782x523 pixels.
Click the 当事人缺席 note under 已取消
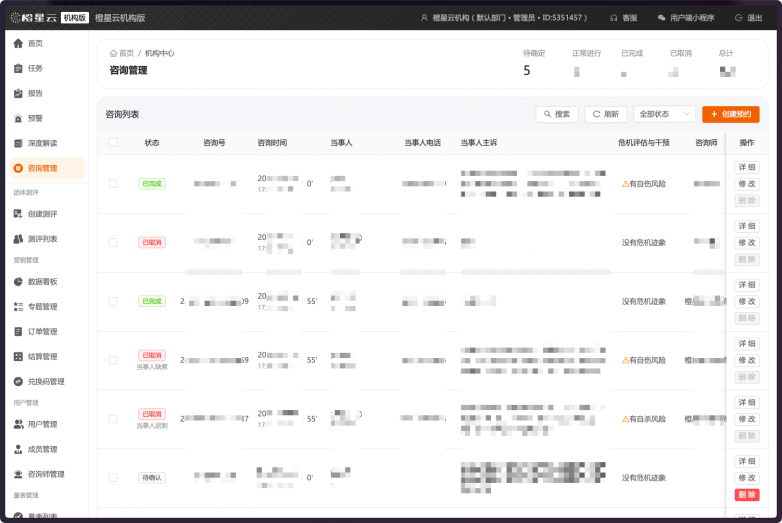[x=152, y=367]
